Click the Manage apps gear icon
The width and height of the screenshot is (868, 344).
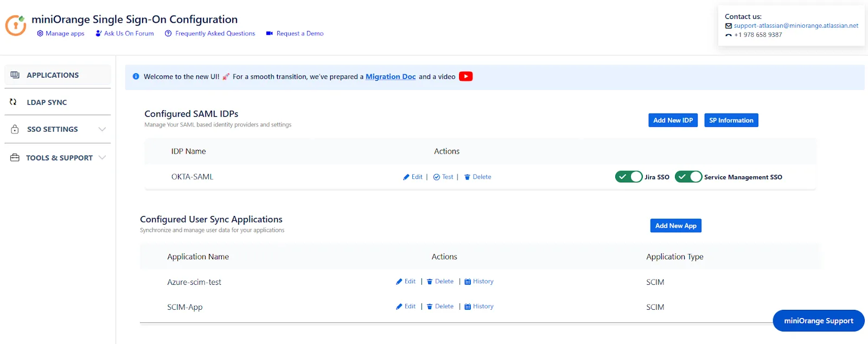(x=40, y=34)
